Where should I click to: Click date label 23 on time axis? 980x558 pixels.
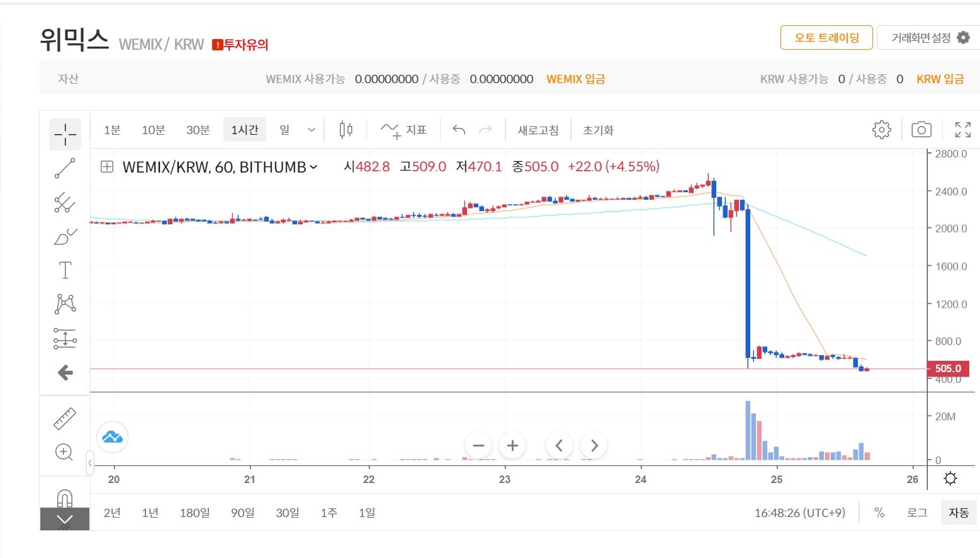tap(505, 479)
